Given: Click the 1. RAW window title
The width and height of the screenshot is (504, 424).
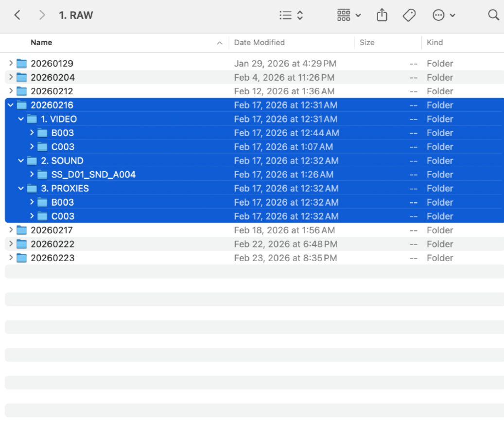Looking at the screenshot, I should tap(76, 15).
